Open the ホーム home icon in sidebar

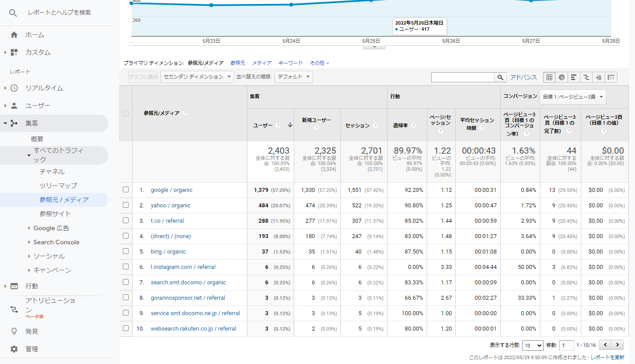[14, 35]
